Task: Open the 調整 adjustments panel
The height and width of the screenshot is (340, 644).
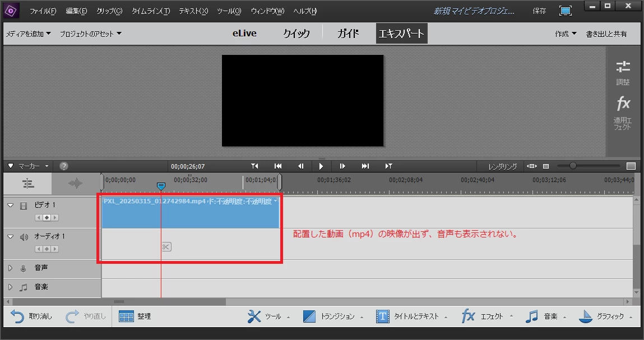Action: coord(623,73)
